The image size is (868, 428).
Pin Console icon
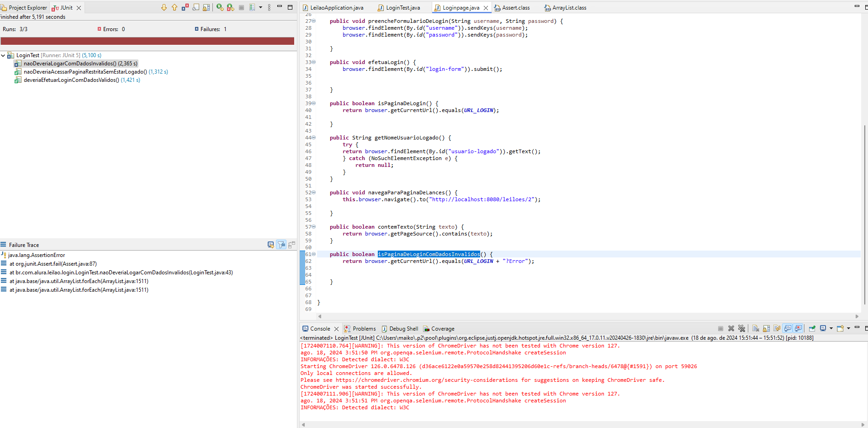click(x=812, y=328)
